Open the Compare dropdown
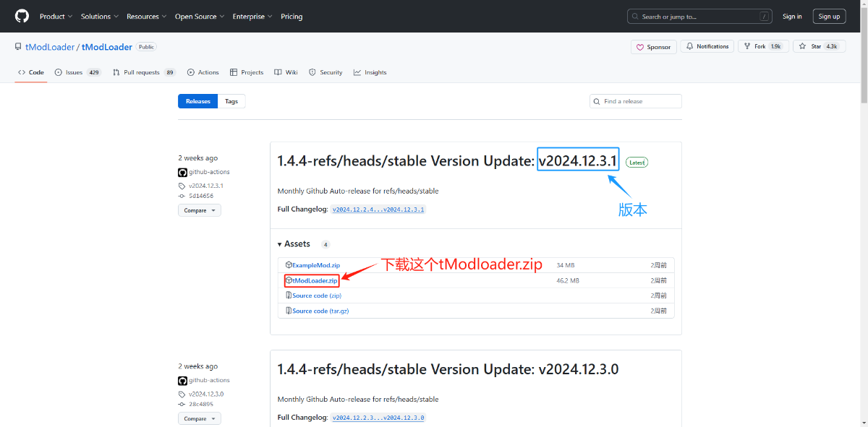The height and width of the screenshot is (427, 868). (x=199, y=210)
